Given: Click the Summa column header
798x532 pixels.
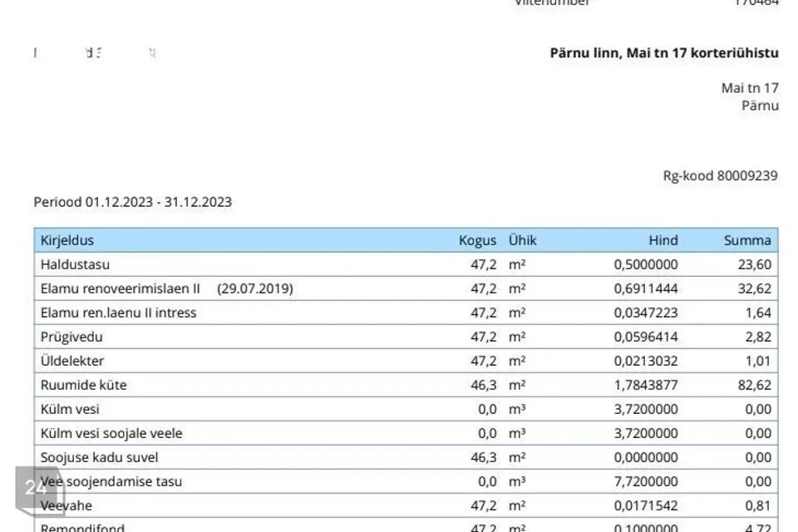Looking at the screenshot, I should (746, 240).
